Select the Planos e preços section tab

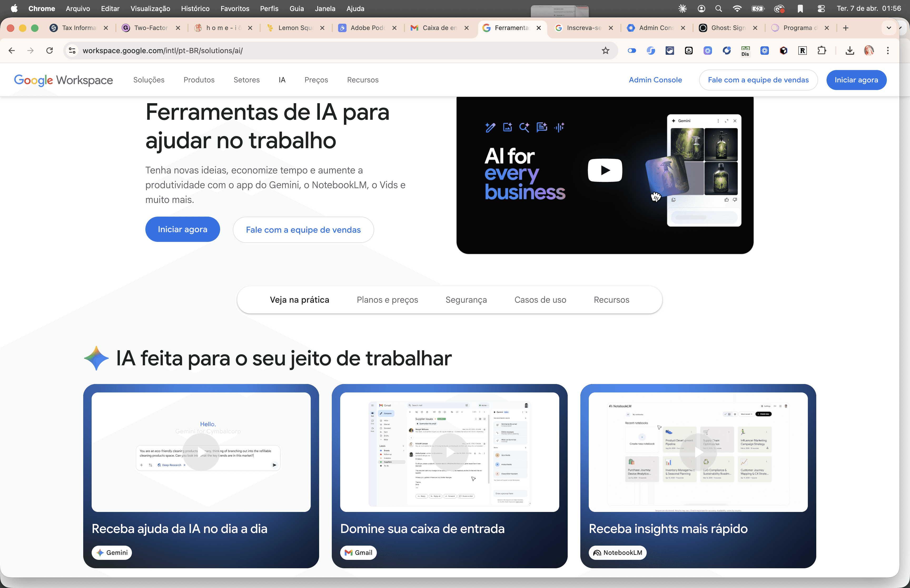pos(387,300)
